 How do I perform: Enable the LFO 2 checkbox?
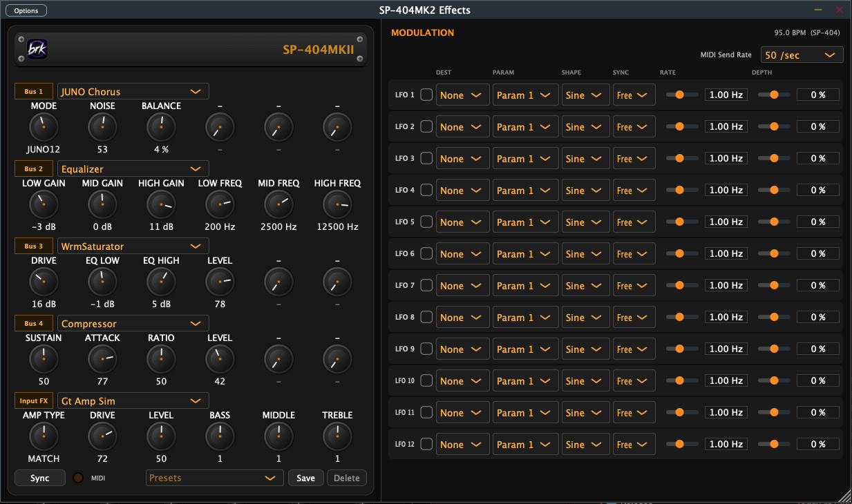point(426,126)
